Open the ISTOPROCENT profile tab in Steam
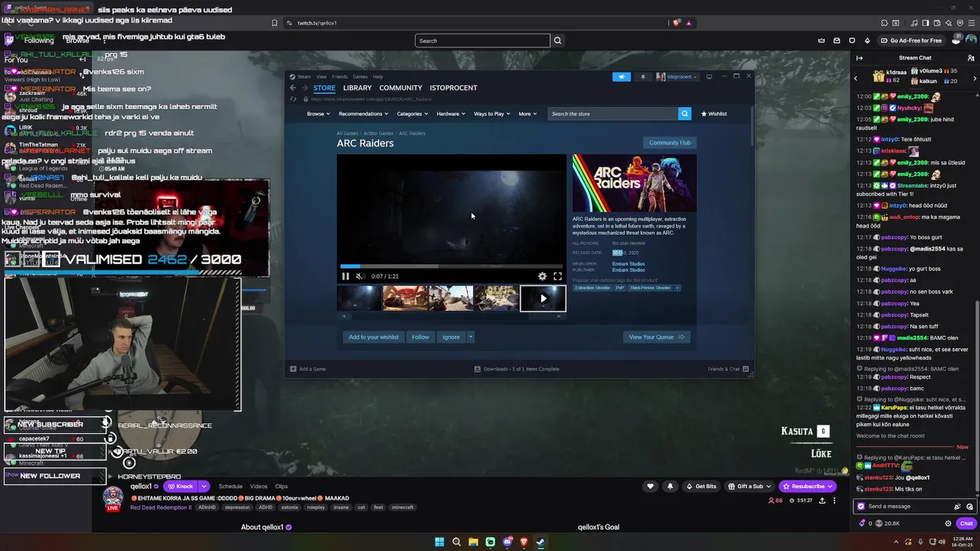Image resolution: width=980 pixels, height=551 pixels. (453, 88)
